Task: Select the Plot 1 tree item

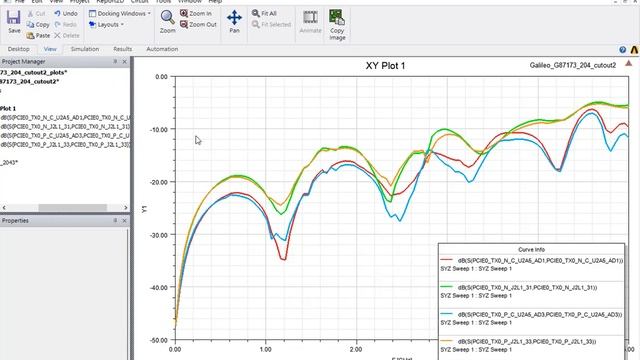Action: [8, 109]
